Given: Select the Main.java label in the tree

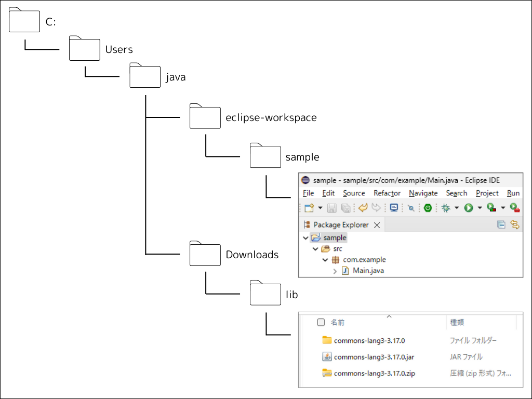Looking at the screenshot, I should 368,270.
